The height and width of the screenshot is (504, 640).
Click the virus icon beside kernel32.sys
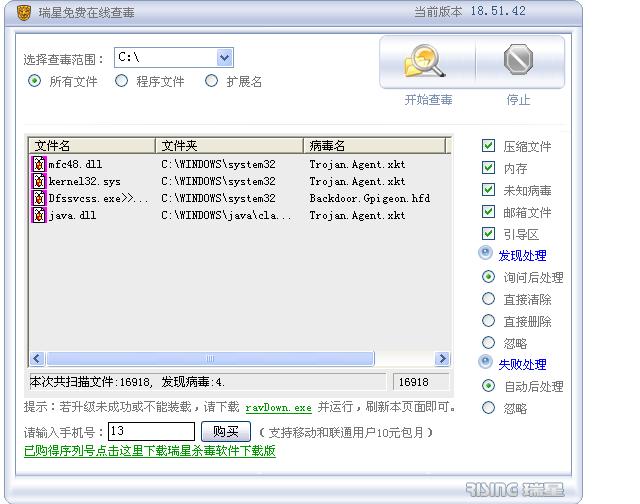pos(39,181)
